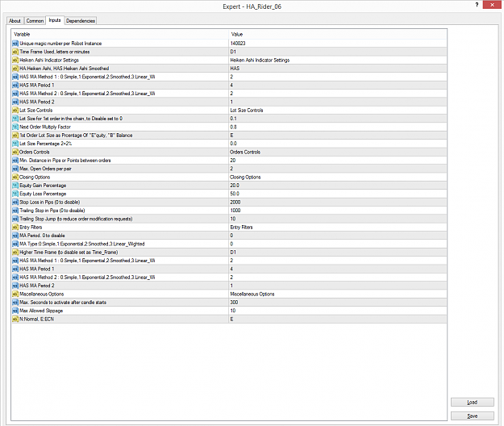Click icon beside Higher Time Frame row
Image resolution: width=504 pixels, height=426 pixels.
click(x=15, y=253)
